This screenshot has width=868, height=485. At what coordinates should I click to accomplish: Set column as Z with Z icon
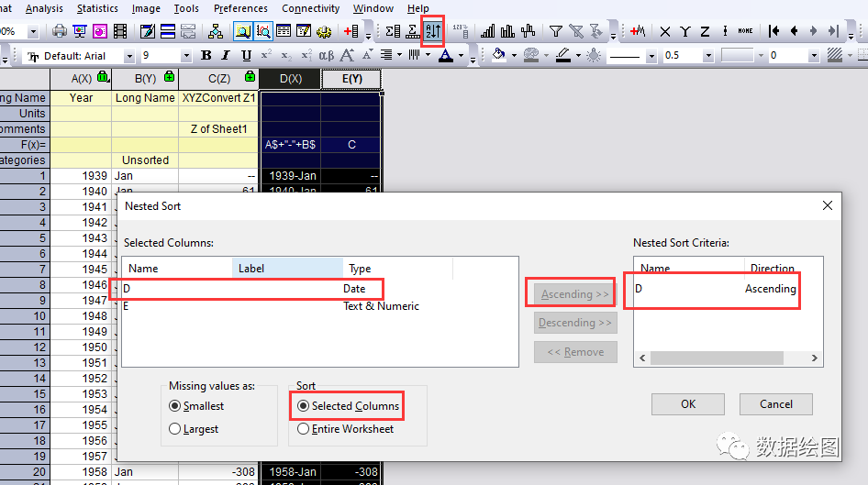[705, 31]
